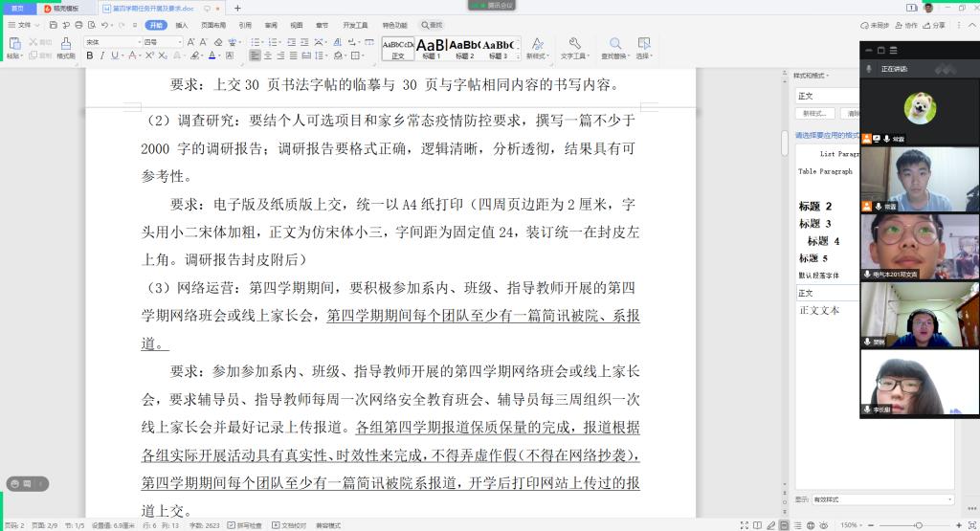The width and height of the screenshot is (980, 531).
Task: Toggle document proofreading (文档校对) in status bar
Action: click(292, 525)
